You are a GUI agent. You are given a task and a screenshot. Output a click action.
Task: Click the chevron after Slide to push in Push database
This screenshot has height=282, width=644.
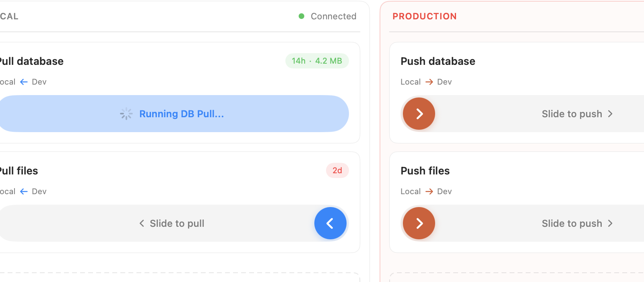coord(610,114)
